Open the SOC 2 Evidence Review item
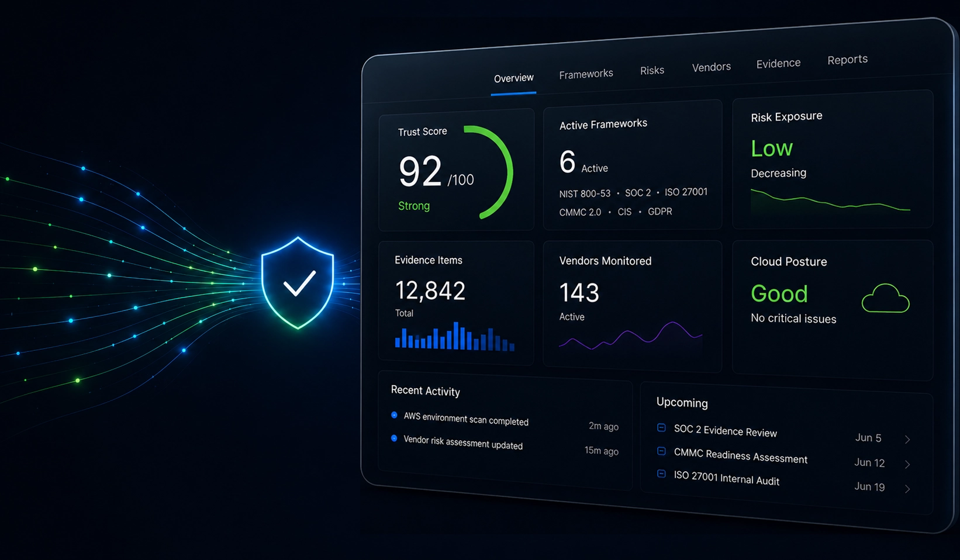 tap(725, 431)
